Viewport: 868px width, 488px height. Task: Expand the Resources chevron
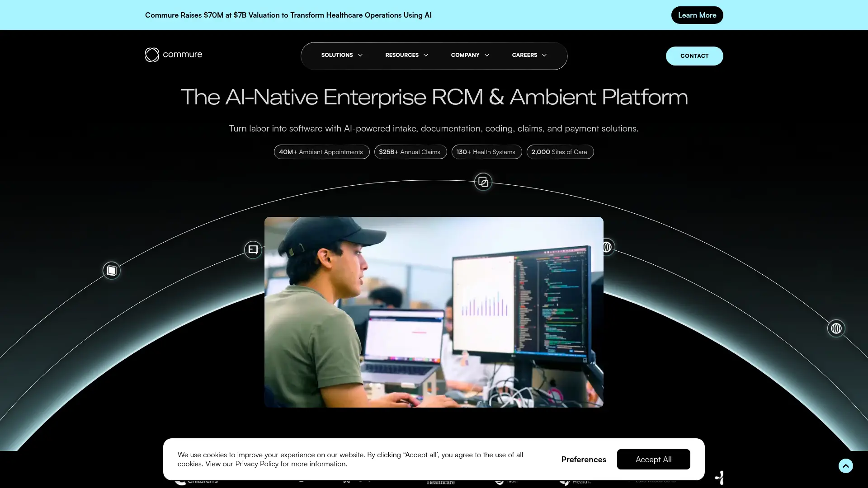pyautogui.click(x=426, y=55)
